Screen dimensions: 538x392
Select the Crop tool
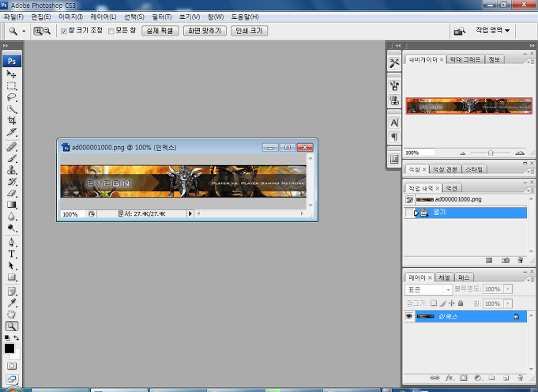click(x=11, y=120)
